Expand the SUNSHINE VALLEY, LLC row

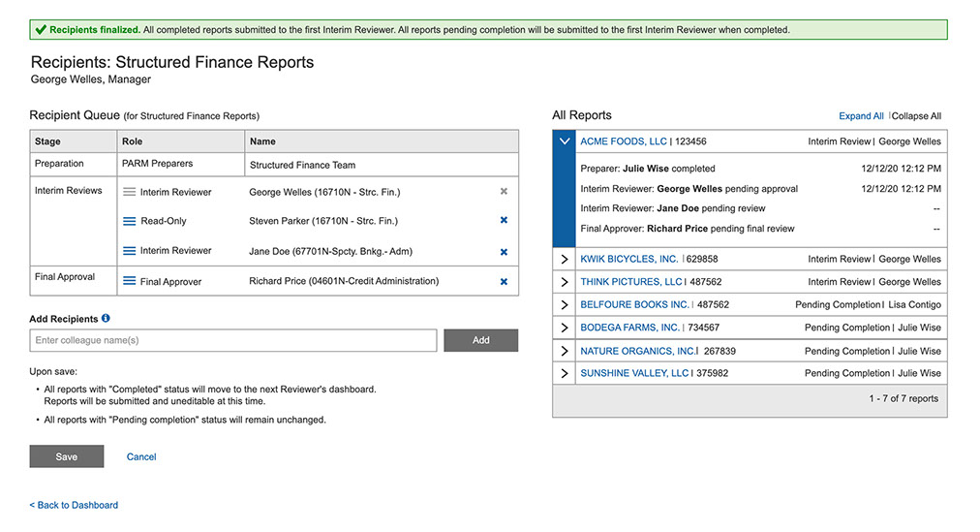(x=564, y=373)
